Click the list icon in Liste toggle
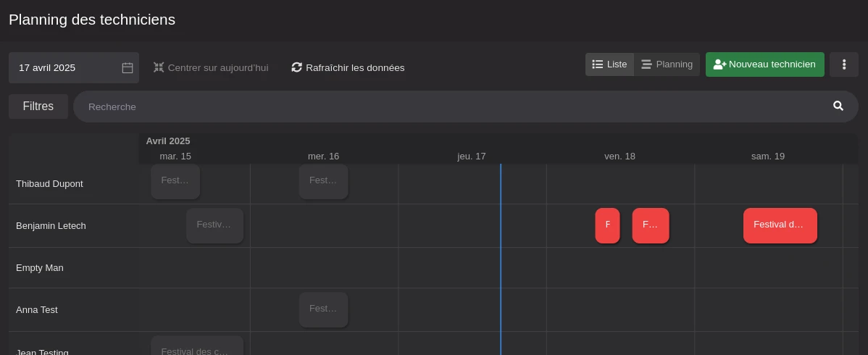The image size is (868, 355). (598, 64)
